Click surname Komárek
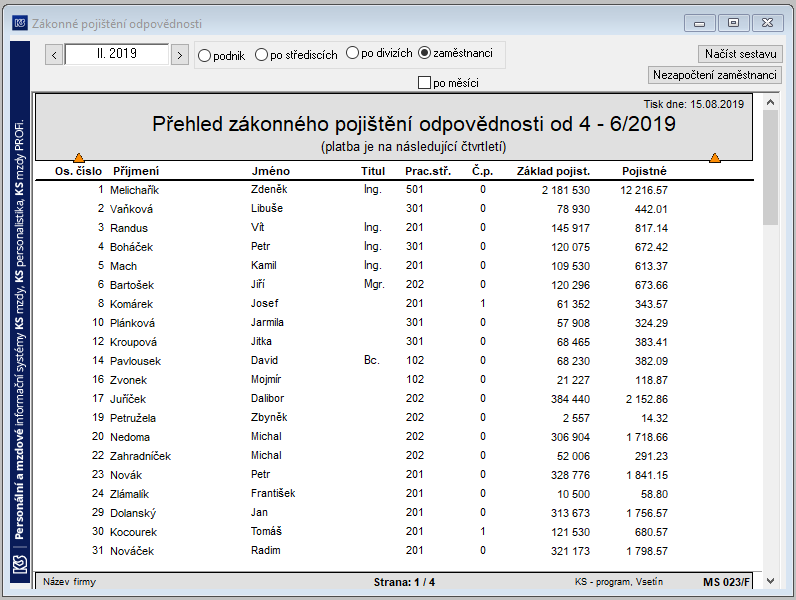The height and width of the screenshot is (600, 796). point(131,304)
